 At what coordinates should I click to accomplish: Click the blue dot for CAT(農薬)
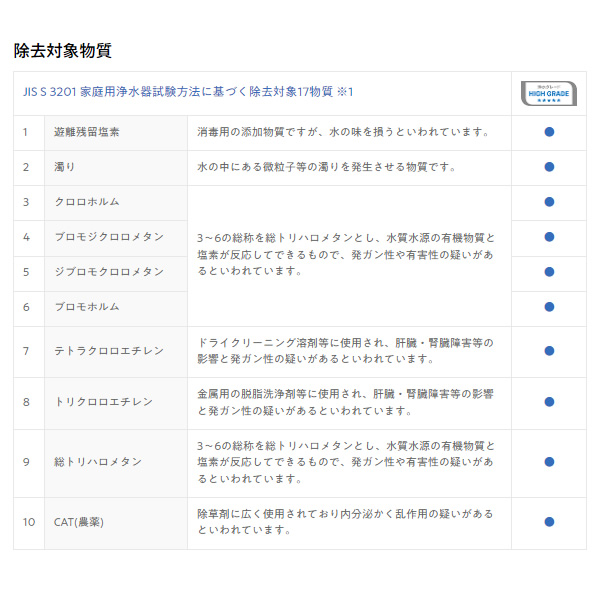pos(549,522)
